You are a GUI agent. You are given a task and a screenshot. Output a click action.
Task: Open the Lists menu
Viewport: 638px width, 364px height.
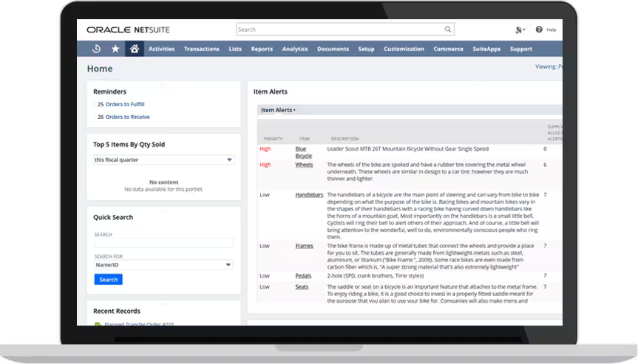tap(235, 49)
